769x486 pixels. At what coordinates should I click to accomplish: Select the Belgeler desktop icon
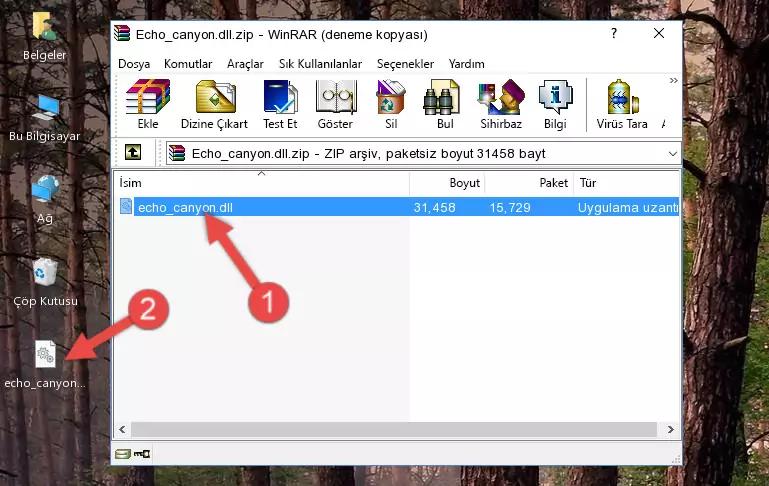click(x=45, y=36)
